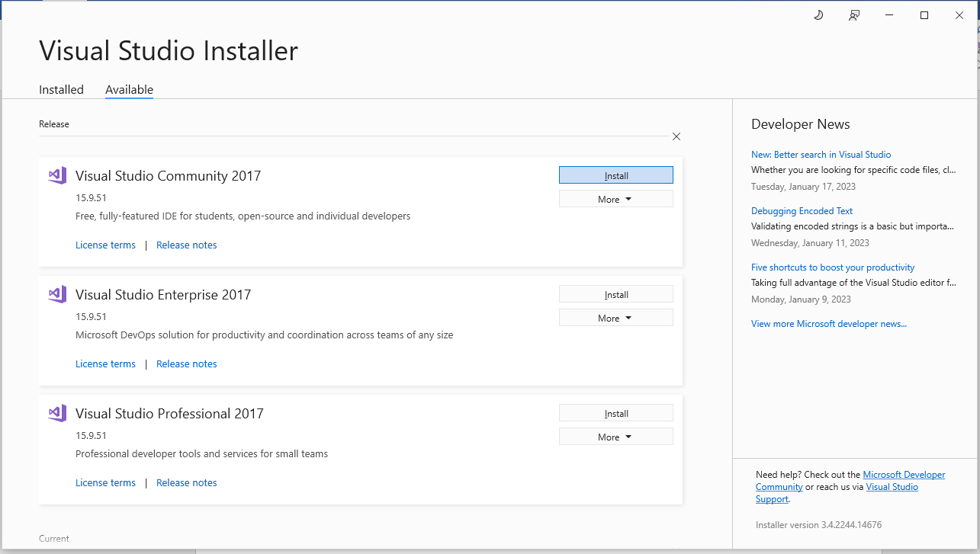This screenshot has height=554, width=980.
Task: Click the Developer News heading
Action: pyautogui.click(x=801, y=124)
